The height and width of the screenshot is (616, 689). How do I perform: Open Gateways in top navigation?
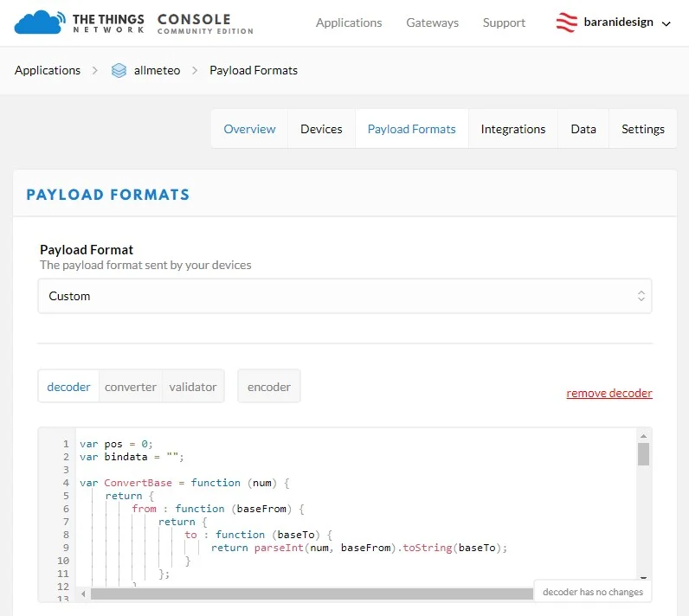tap(432, 22)
